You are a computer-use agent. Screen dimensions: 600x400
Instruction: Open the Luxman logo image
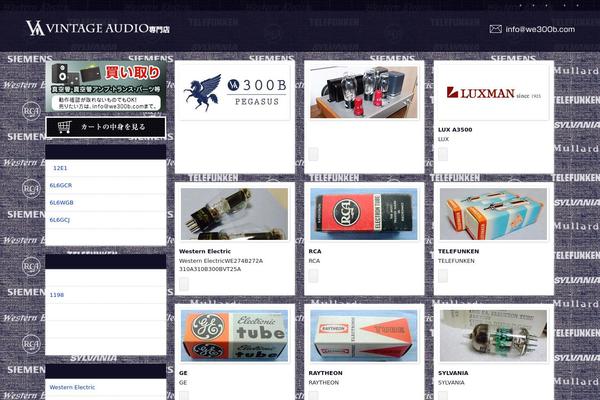(493, 92)
